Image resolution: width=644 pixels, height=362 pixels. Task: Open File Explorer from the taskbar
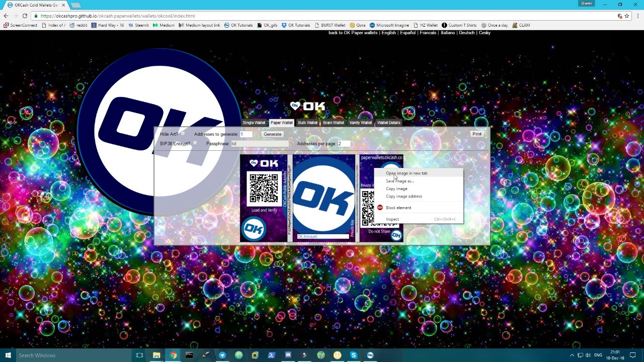156,355
